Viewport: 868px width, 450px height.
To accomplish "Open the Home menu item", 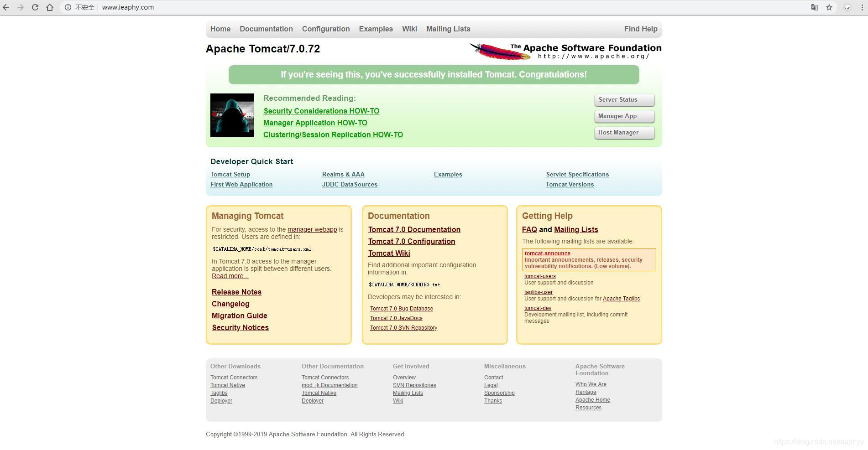I will coord(220,29).
